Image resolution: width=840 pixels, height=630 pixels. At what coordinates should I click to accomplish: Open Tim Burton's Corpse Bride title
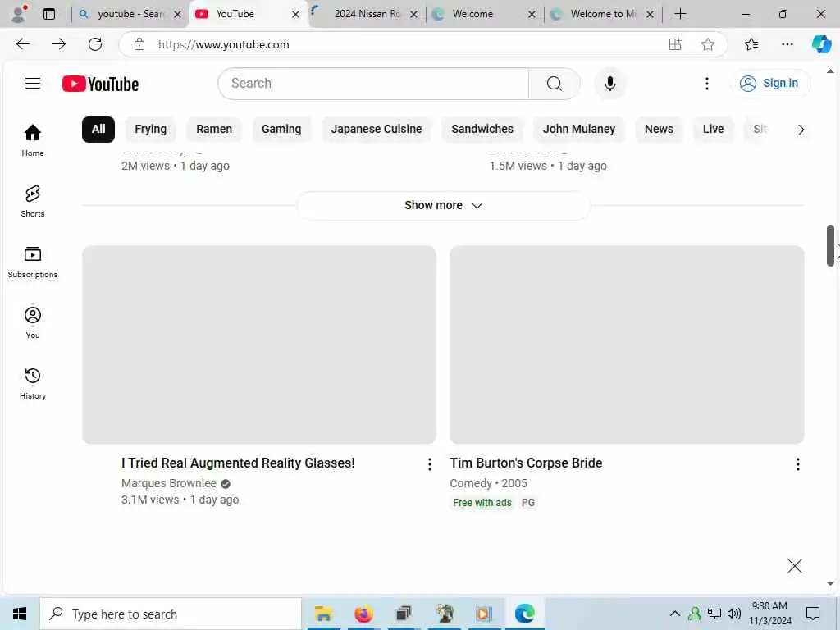coord(526,463)
